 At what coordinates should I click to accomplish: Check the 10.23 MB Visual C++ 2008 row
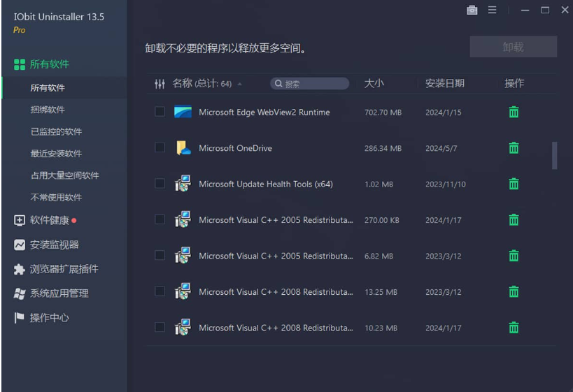click(160, 327)
